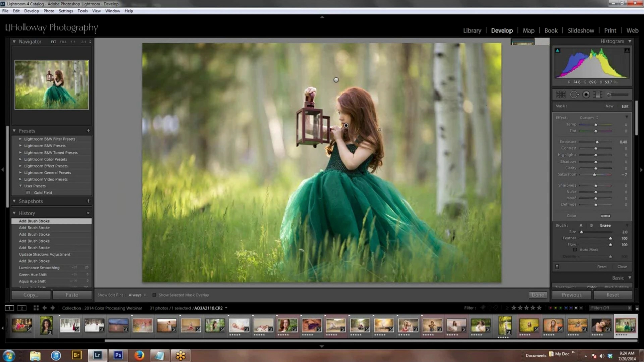Click the plus icon to add snapshot
Image resolution: width=644 pixels, height=362 pixels.
coord(88,201)
